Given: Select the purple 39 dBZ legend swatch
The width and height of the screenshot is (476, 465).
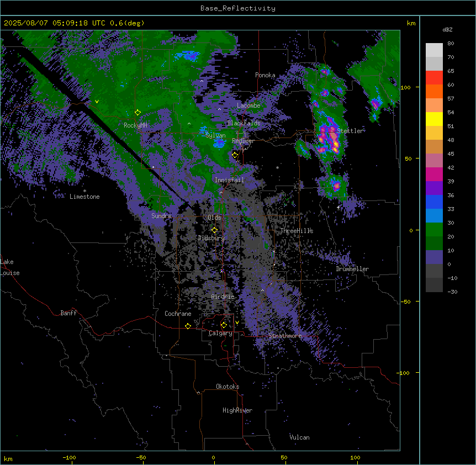Looking at the screenshot, I should tap(434, 188).
